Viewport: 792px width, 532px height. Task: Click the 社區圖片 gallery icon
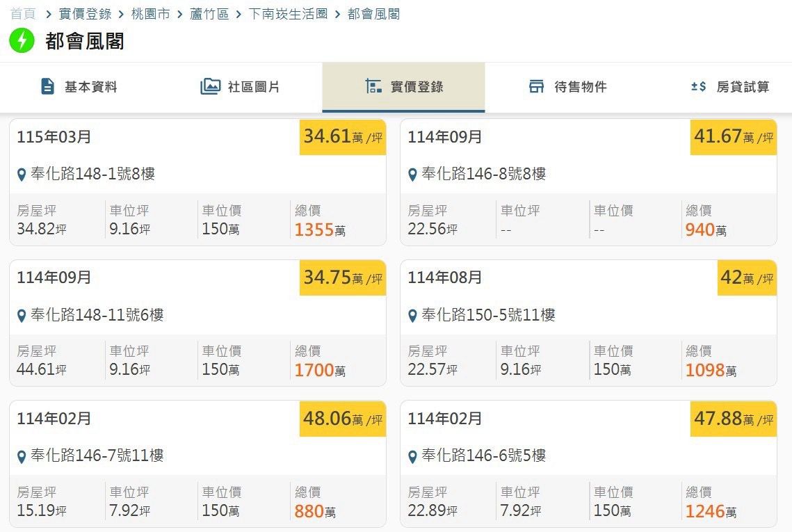(x=210, y=86)
